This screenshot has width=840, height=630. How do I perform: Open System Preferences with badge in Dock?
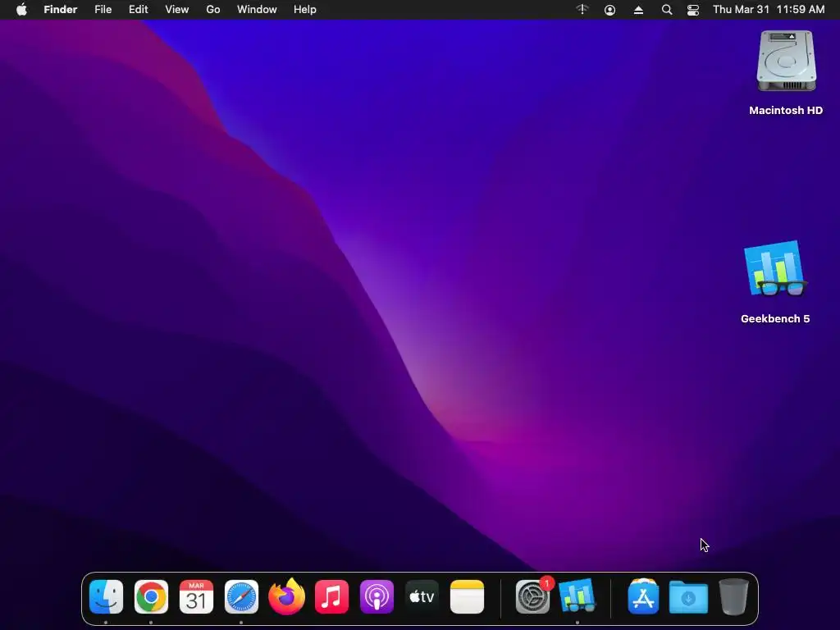pos(533,596)
